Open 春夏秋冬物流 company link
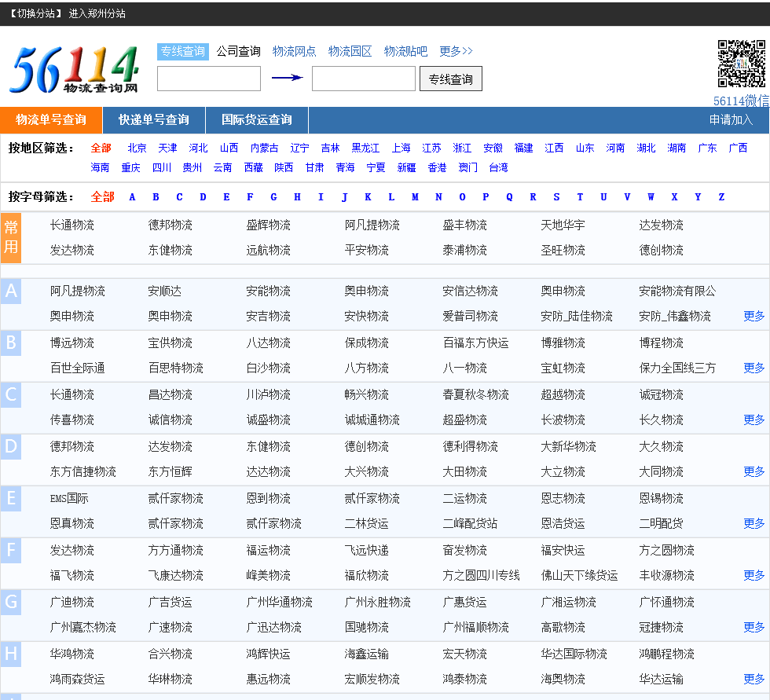Image resolution: width=770 pixels, height=700 pixels. coord(475,394)
